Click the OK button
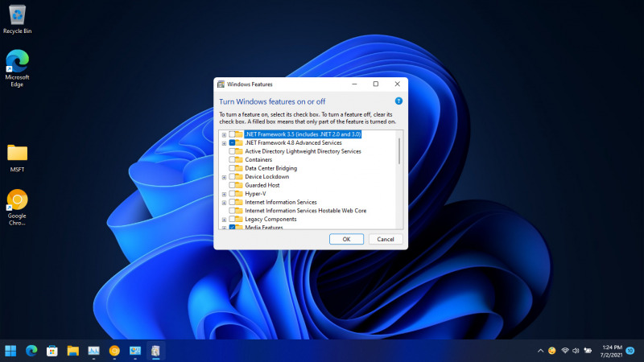 tap(346, 239)
